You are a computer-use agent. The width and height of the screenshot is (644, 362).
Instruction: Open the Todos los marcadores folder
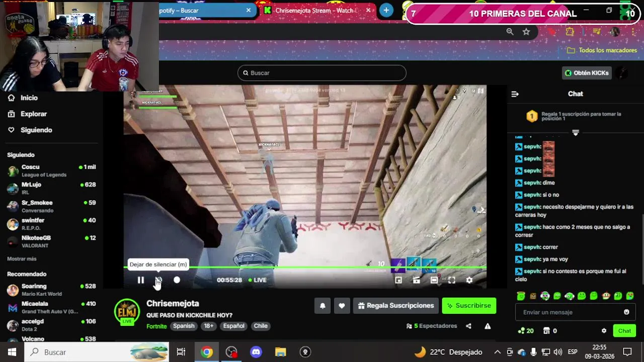[602, 50]
